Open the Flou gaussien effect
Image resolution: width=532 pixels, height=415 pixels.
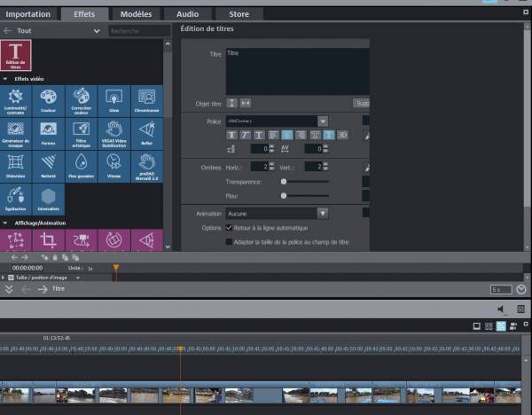click(x=81, y=165)
